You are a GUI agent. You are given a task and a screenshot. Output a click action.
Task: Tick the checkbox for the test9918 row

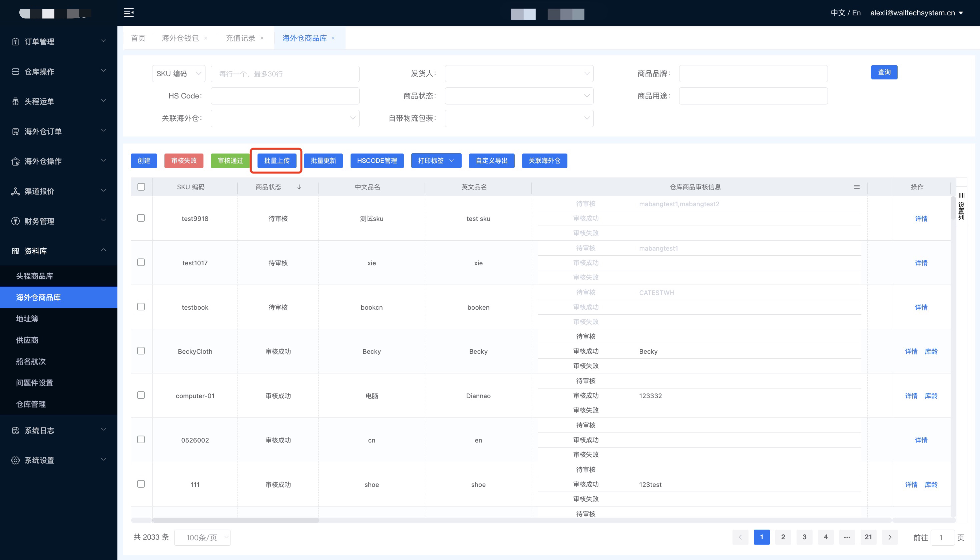point(141,218)
